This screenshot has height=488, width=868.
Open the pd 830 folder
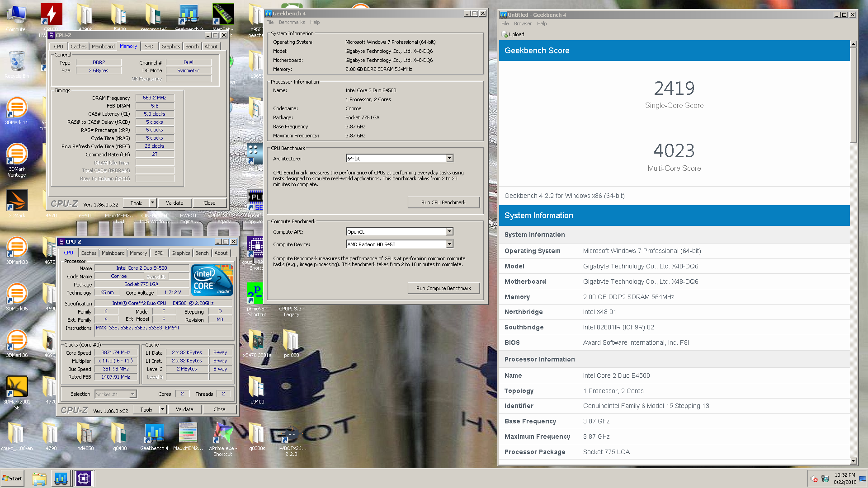point(291,343)
